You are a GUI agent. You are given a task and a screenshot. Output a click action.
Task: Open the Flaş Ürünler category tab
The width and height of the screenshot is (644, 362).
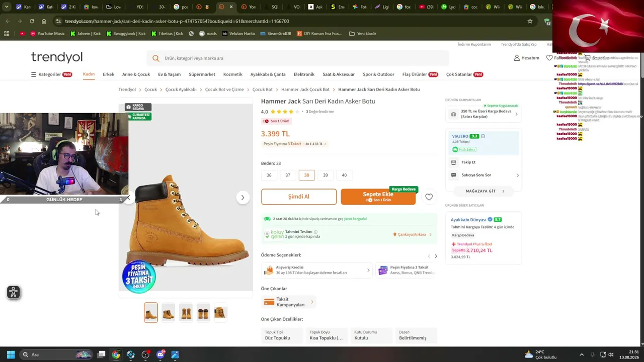[x=420, y=74]
